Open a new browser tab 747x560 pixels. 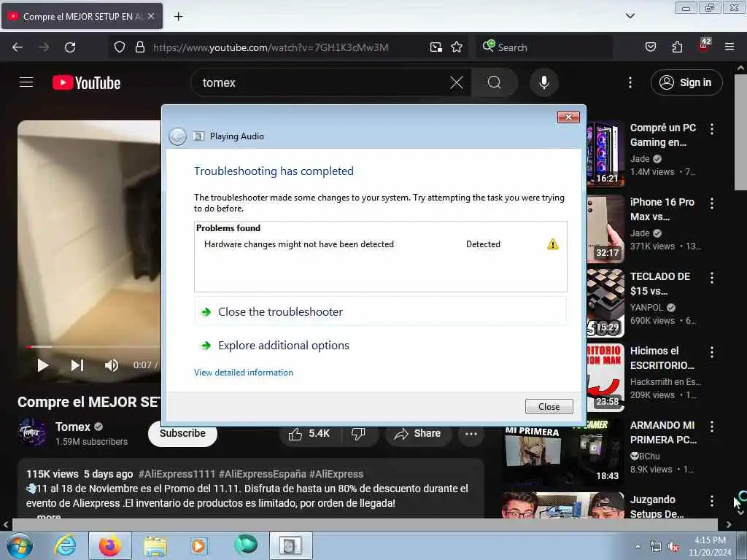tap(178, 17)
